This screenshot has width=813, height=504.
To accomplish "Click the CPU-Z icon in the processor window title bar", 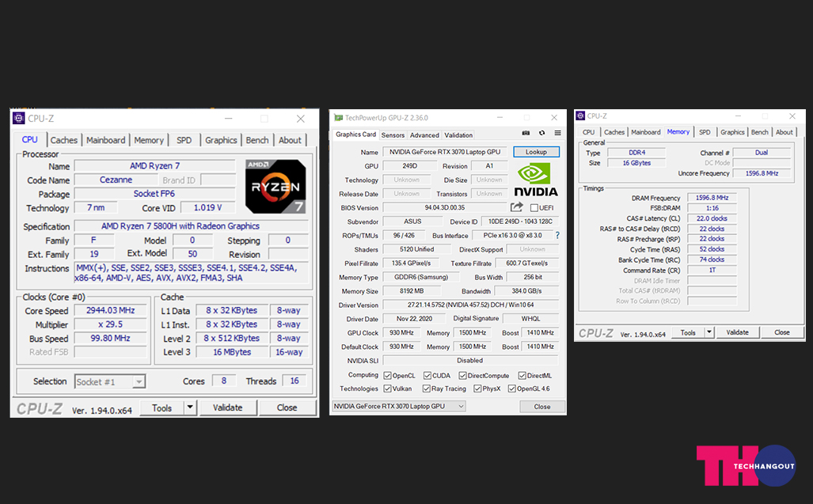I will click(x=19, y=119).
